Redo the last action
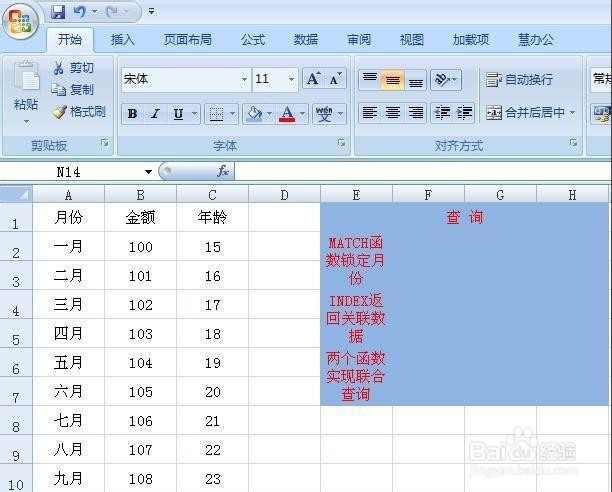The width and height of the screenshot is (612, 492). tap(112, 12)
